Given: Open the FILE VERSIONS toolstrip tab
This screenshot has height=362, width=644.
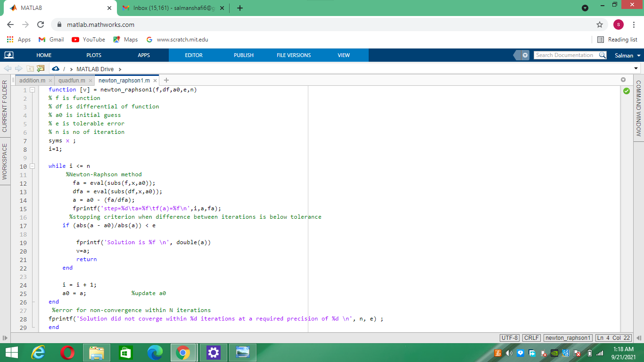Looking at the screenshot, I should tap(294, 55).
